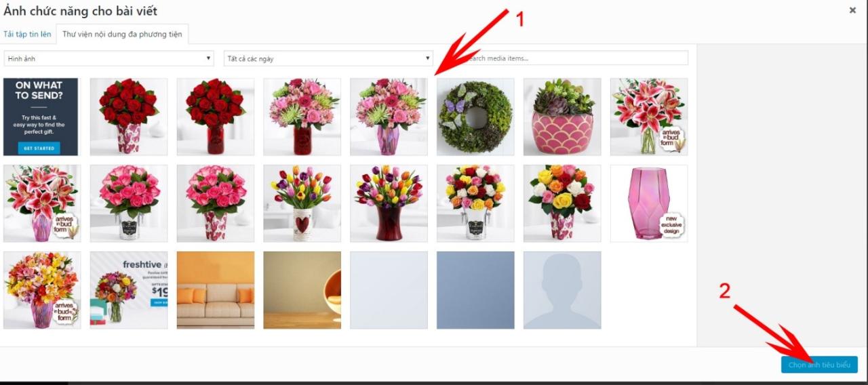Select the green succulent wreath thumbnail
This screenshot has height=385, width=868.
tap(475, 117)
